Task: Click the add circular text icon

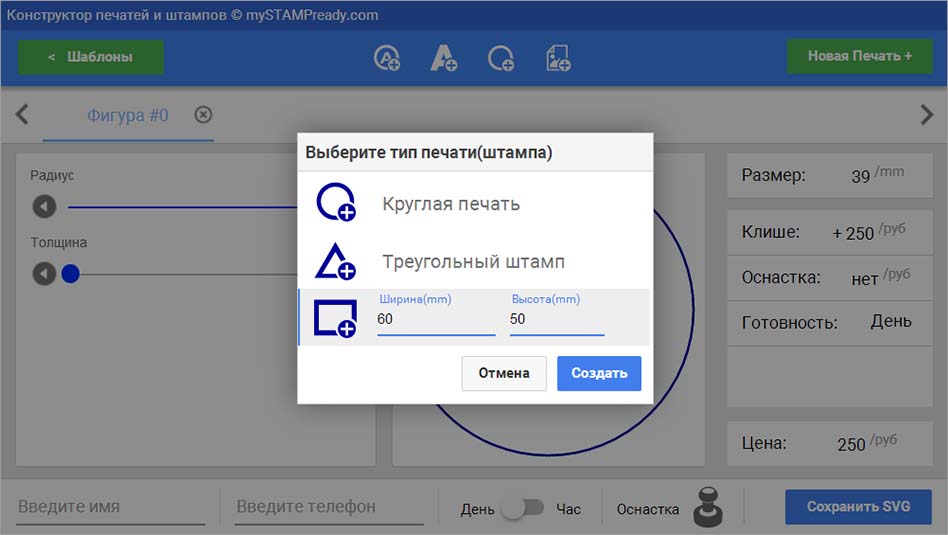Action: 386,58
